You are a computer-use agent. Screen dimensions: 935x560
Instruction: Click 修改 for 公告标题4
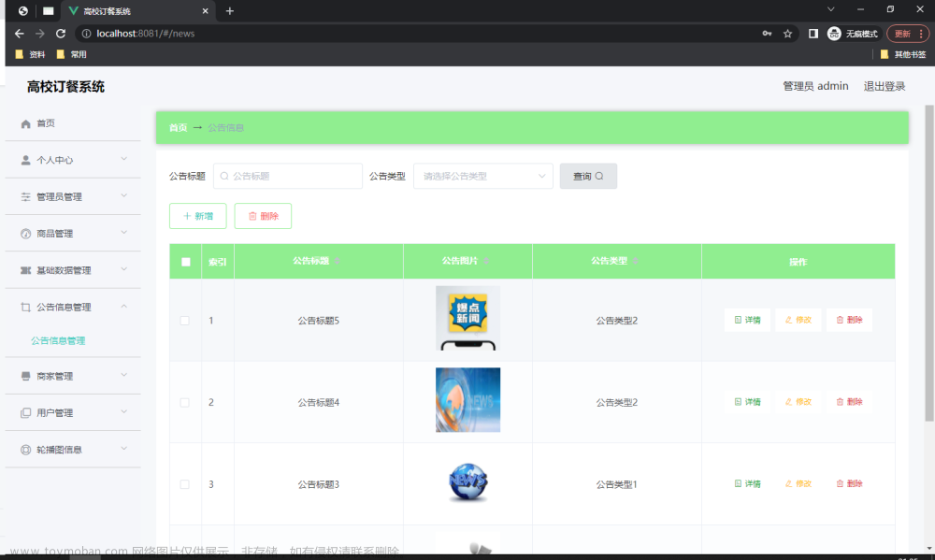(x=798, y=402)
